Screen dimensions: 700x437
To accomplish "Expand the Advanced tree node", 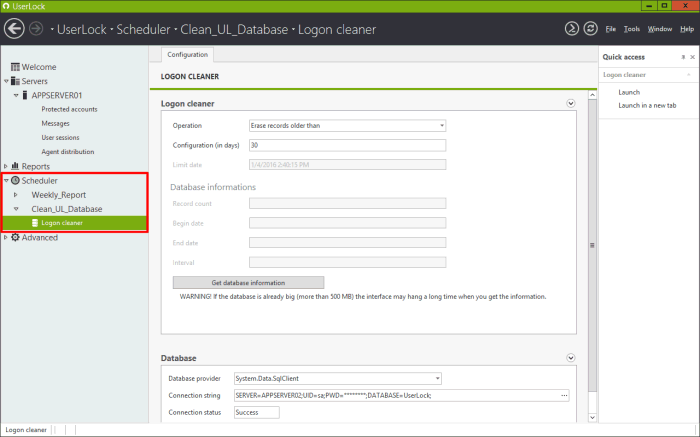I will pyautogui.click(x=6, y=237).
